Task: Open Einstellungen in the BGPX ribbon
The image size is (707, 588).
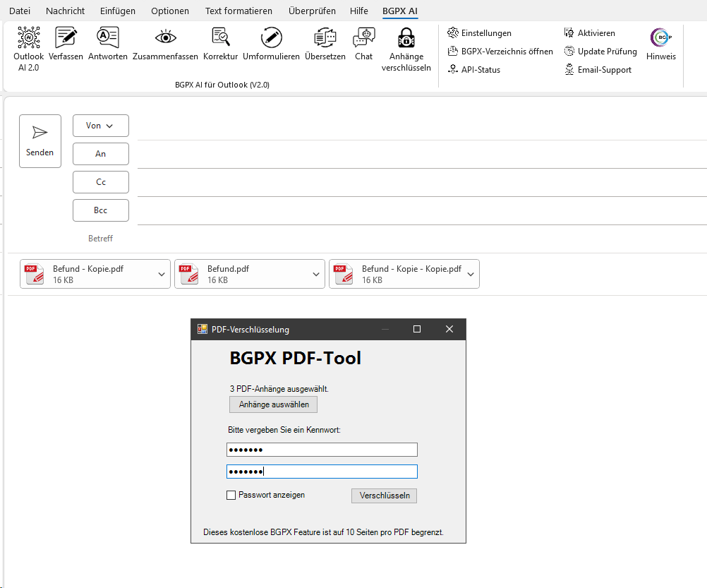Action: tap(480, 33)
